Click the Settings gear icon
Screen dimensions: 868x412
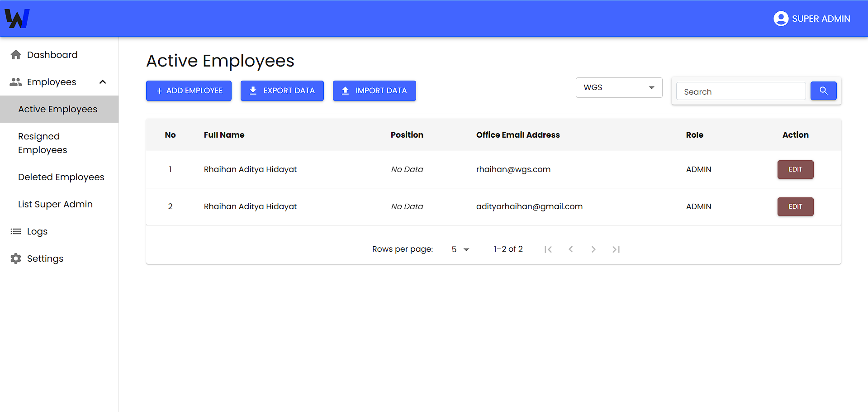16,259
